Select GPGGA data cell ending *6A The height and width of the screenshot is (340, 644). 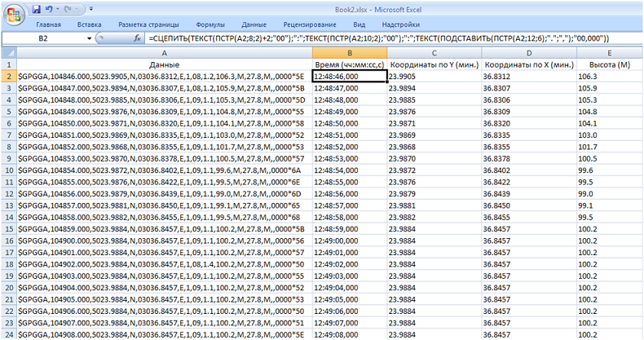[165, 170]
